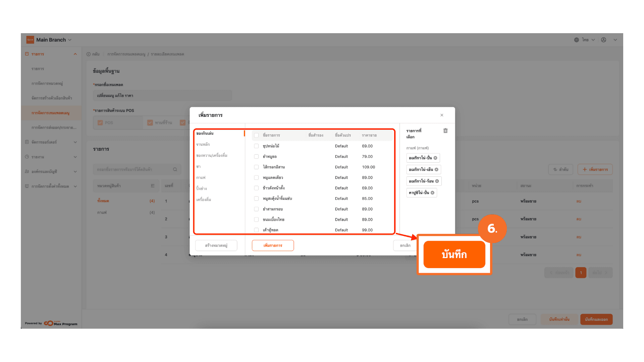Viewport: 644px width, 362px height.
Task: Click the trash icon in the selected items panel
Action: tap(445, 131)
